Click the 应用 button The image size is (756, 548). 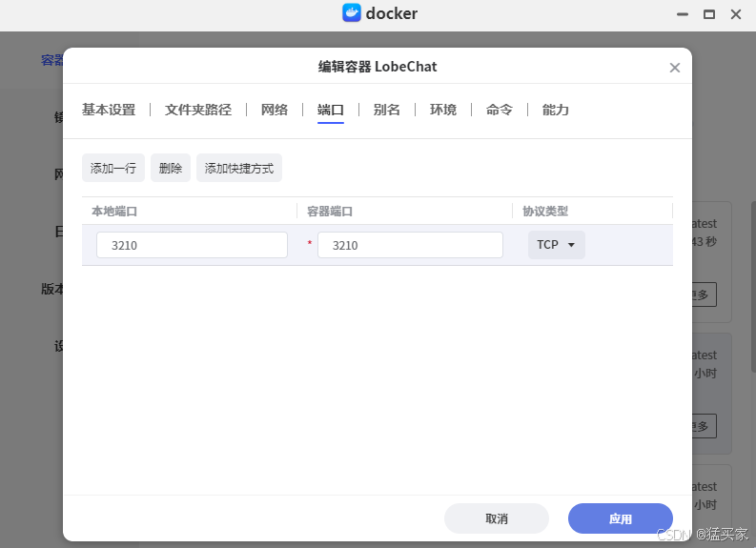(621, 518)
